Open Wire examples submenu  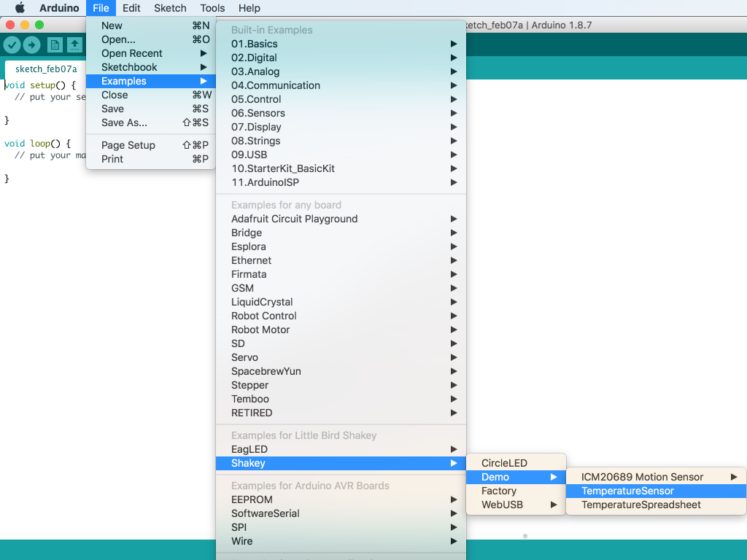pos(341,540)
